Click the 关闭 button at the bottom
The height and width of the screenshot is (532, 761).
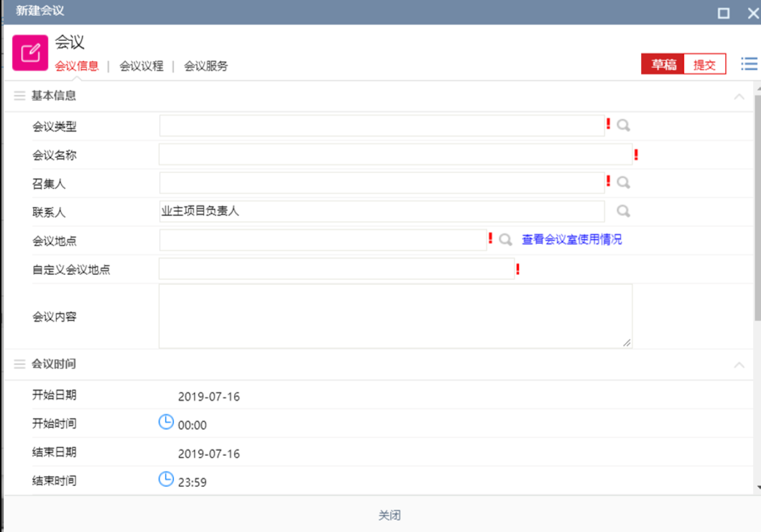point(389,515)
